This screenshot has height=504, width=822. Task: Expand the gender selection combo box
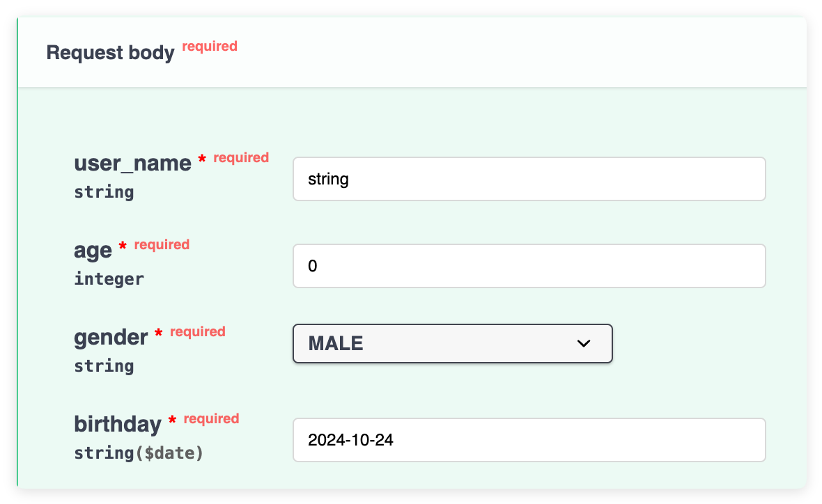tap(453, 343)
